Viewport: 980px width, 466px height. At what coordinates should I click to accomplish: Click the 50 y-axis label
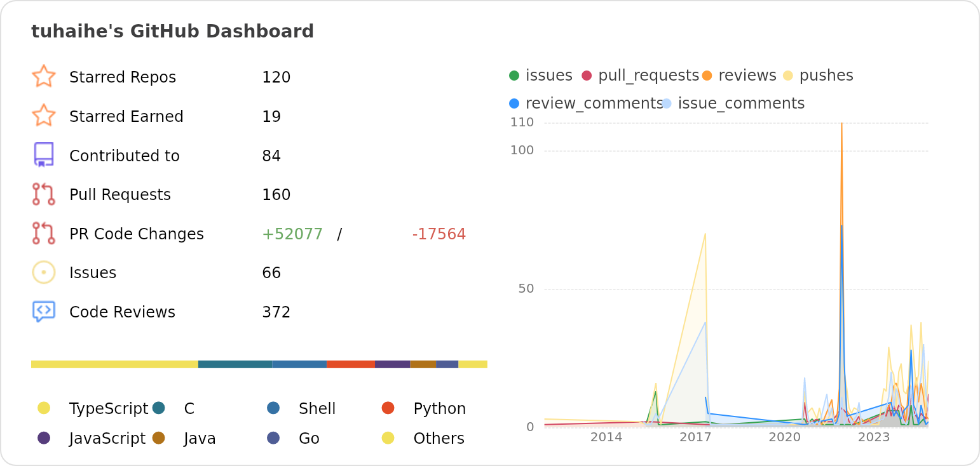(x=526, y=289)
